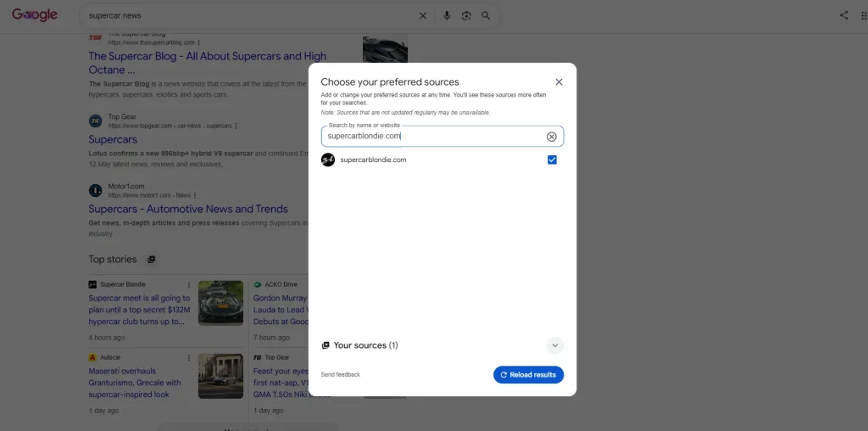
Task: Open more options for Autocar story
Action: click(x=189, y=358)
